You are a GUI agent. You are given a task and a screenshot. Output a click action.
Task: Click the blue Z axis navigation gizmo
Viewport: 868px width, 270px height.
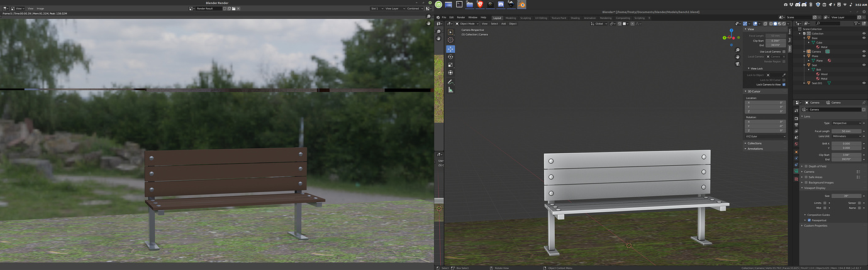click(732, 30)
